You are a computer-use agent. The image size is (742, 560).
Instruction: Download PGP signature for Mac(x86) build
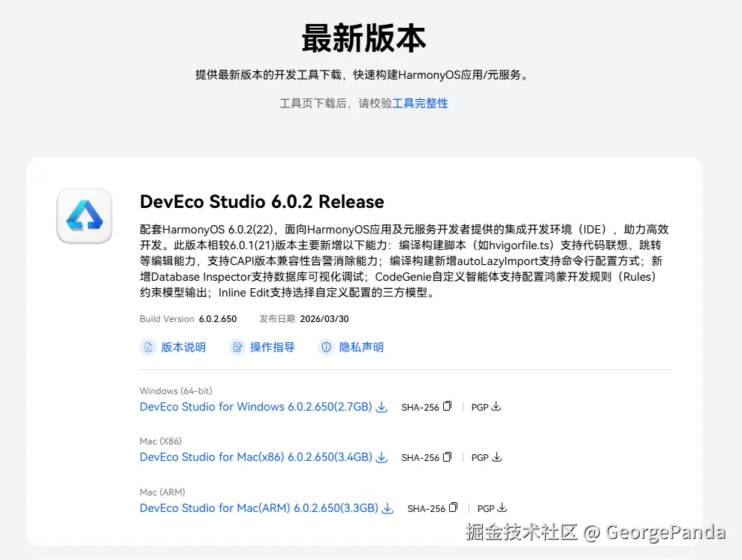point(496,457)
